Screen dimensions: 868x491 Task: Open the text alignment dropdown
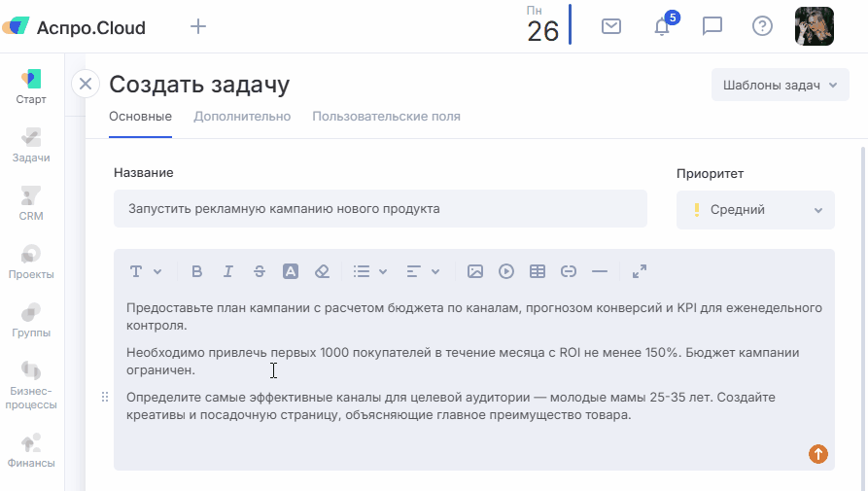click(x=423, y=272)
